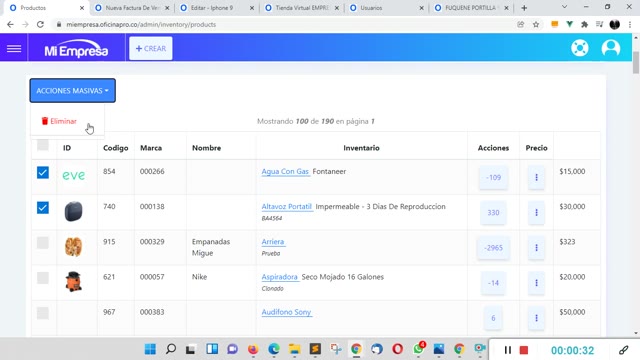
Task: Open the portable speaker thumbnail
Action: 73,211
